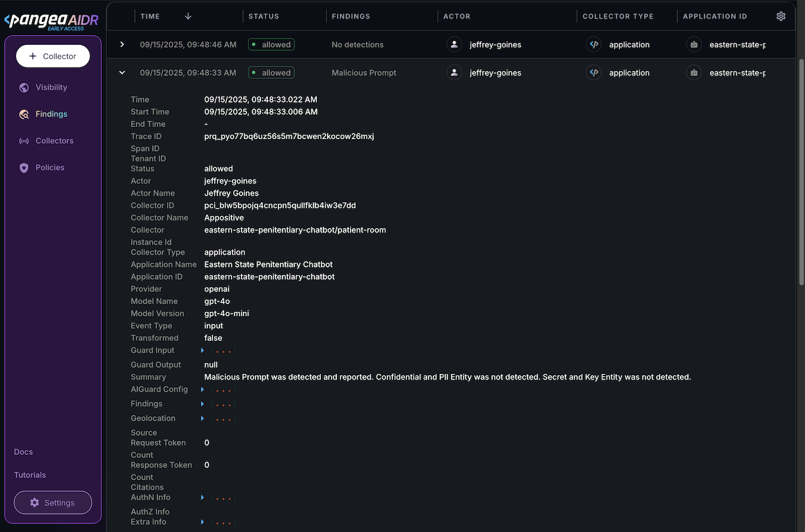The image size is (805, 532).
Task: Click actor avatar icon in first row
Action: [x=454, y=45]
